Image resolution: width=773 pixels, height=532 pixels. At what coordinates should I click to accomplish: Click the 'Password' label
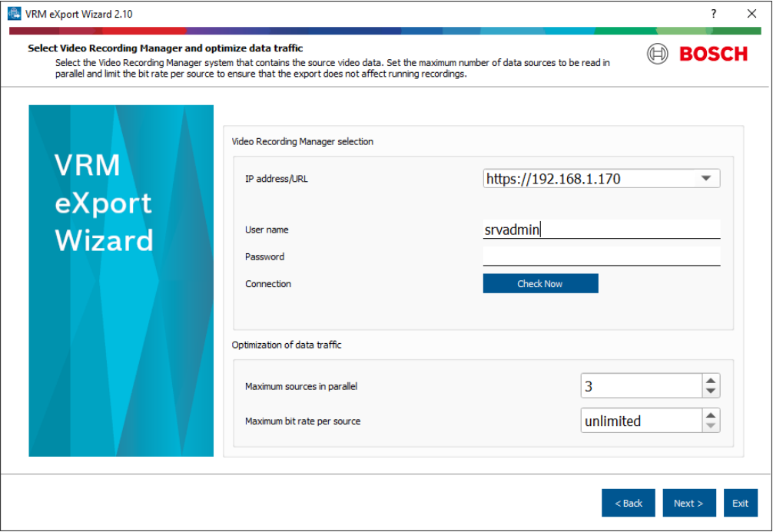(x=265, y=256)
